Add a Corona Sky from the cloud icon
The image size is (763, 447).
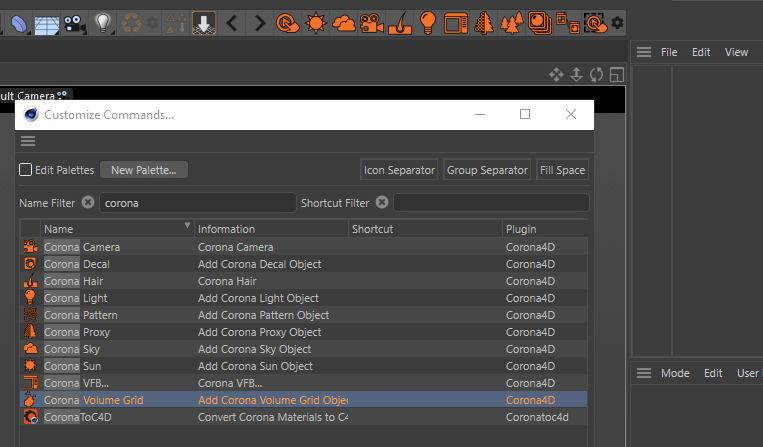(x=344, y=23)
